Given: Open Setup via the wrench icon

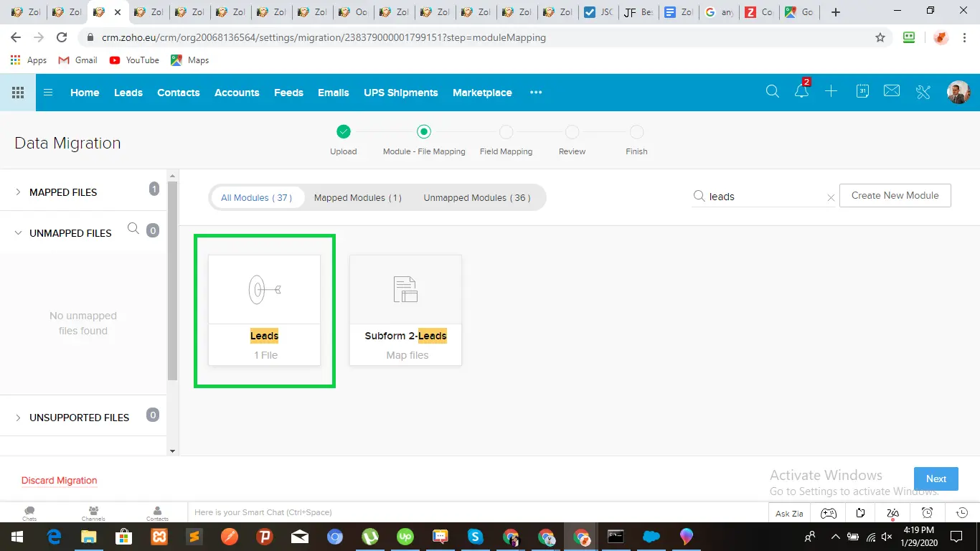Looking at the screenshot, I should pos(923,92).
